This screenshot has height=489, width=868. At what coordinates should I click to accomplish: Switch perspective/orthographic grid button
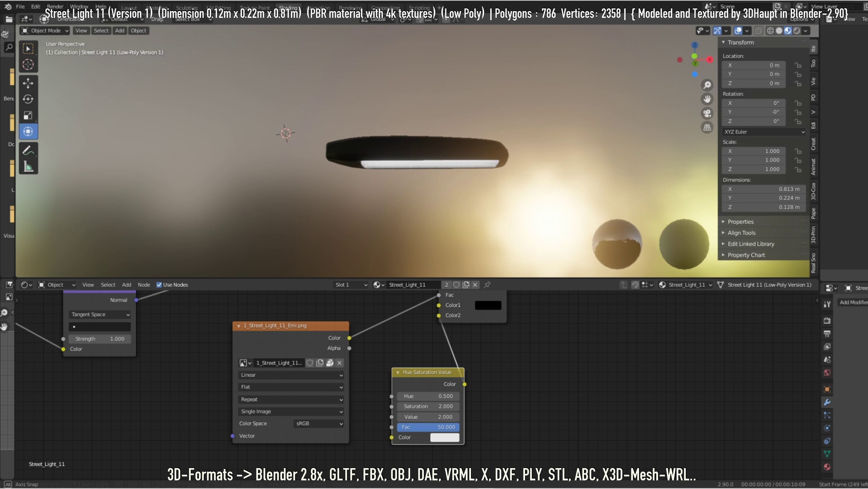click(x=707, y=127)
